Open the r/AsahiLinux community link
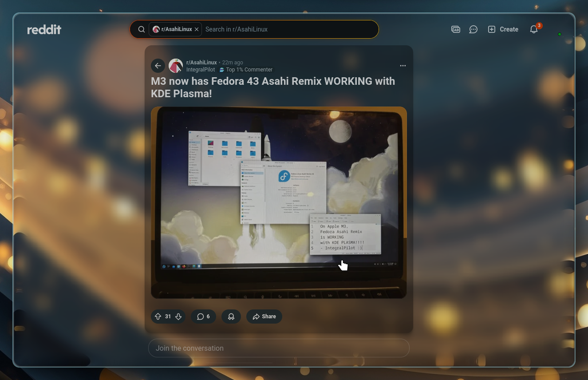588x380 pixels. point(201,63)
